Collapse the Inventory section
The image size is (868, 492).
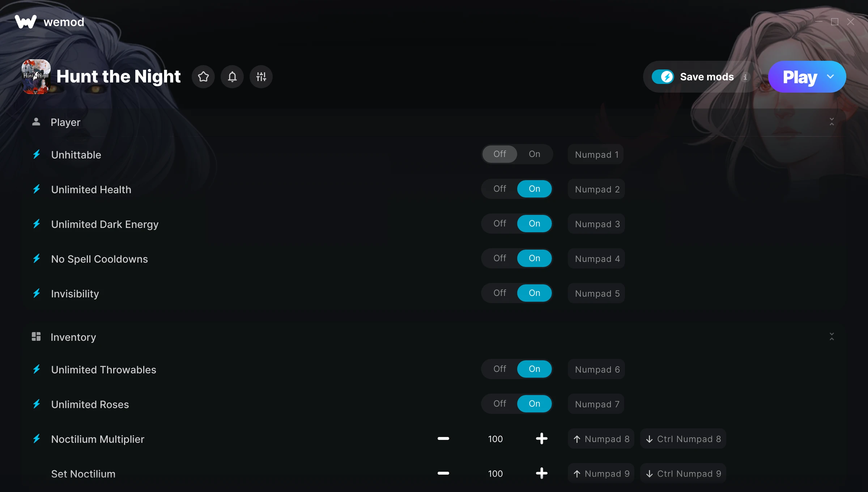click(x=831, y=337)
